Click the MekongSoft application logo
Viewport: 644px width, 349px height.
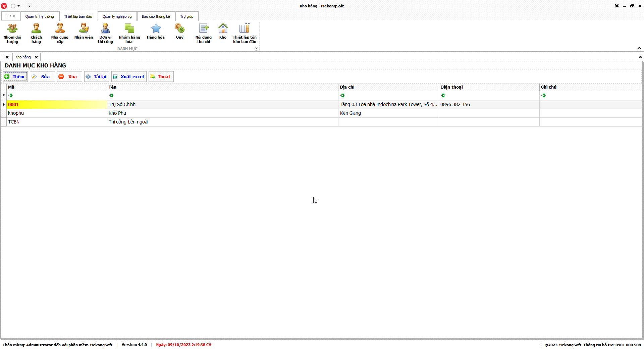click(x=4, y=6)
